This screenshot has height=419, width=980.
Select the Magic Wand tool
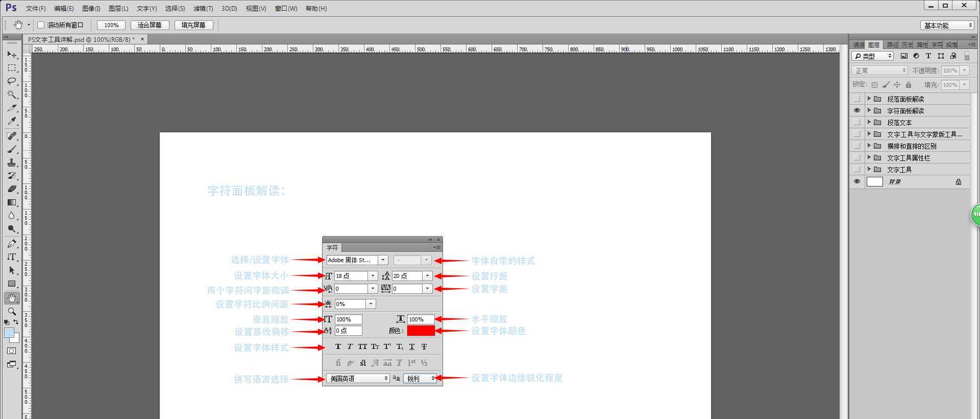point(12,95)
